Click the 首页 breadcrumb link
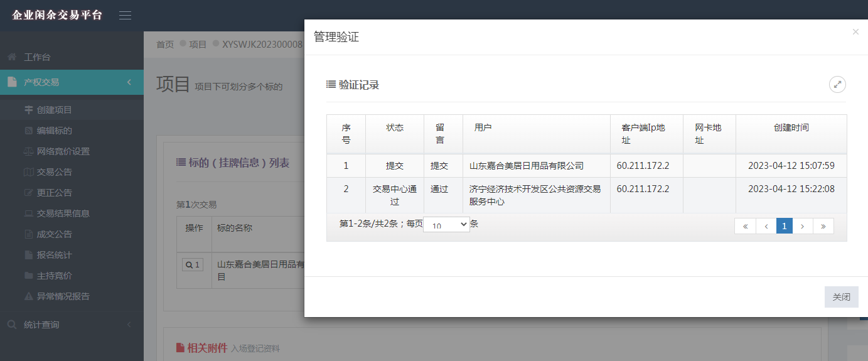868x361 pixels. coord(165,45)
